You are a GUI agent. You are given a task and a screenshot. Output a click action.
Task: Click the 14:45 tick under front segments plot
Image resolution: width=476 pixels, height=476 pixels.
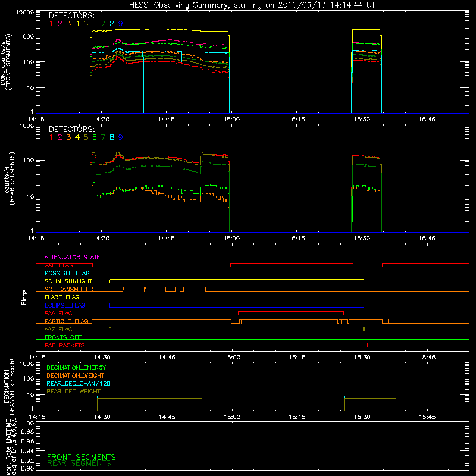click(167, 120)
